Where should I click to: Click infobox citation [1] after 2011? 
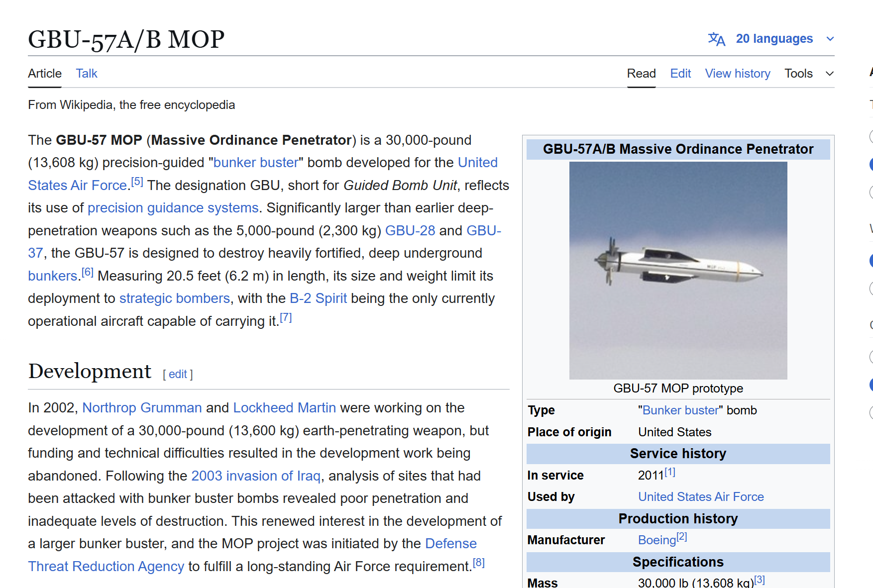coord(670,472)
